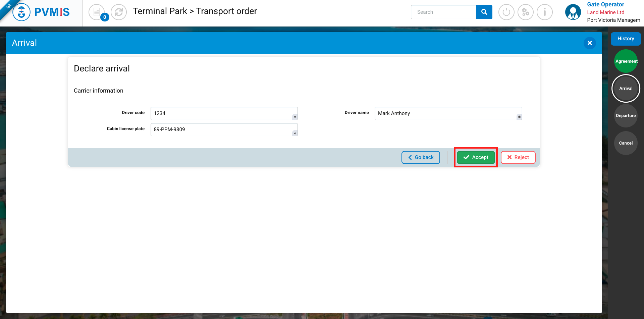The height and width of the screenshot is (319, 644).
Task: Click the user profile avatar icon
Action: [573, 12]
